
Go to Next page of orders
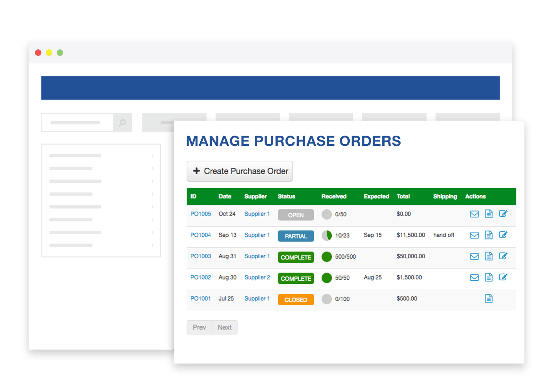[224, 327]
